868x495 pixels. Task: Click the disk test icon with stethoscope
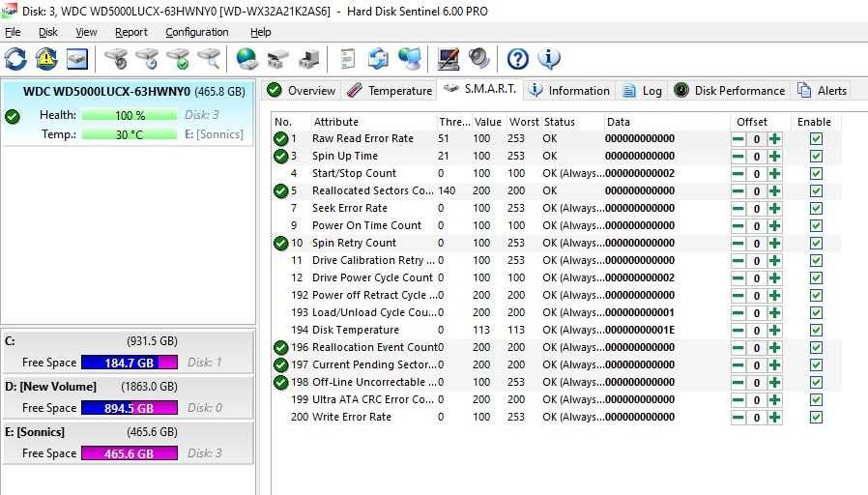tap(116, 59)
